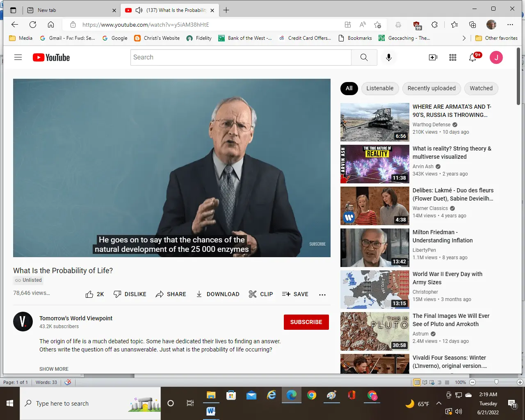Click the Words: 33 status entry
This screenshot has width=525, height=420.
click(x=46, y=382)
